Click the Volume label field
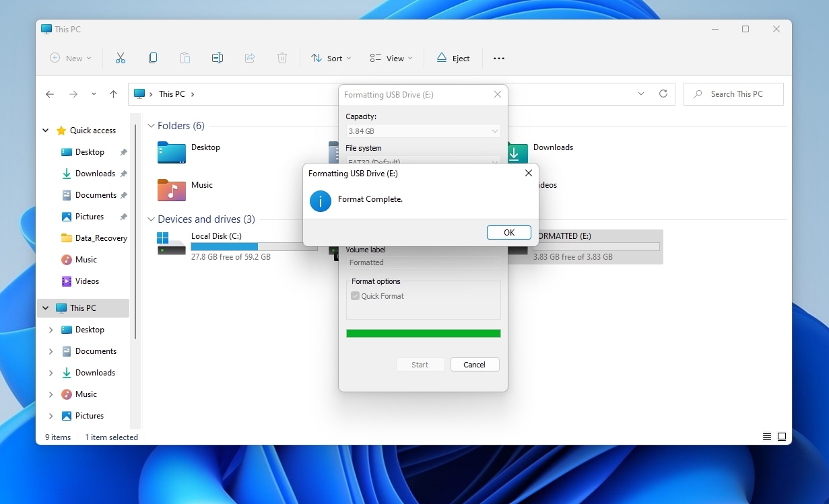The image size is (829, 504). click(x=423, y=262)
